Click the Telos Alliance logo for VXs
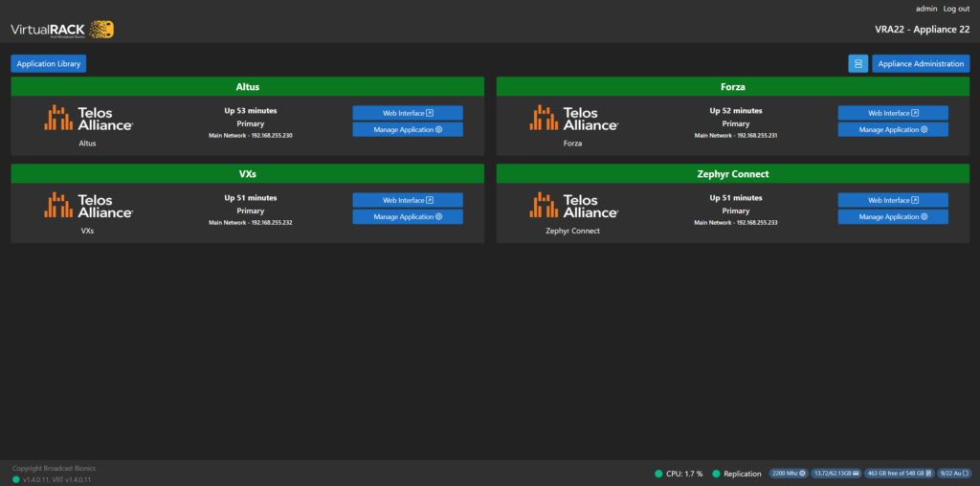Viewport: 980px width, 486px height. pos(88,205)
